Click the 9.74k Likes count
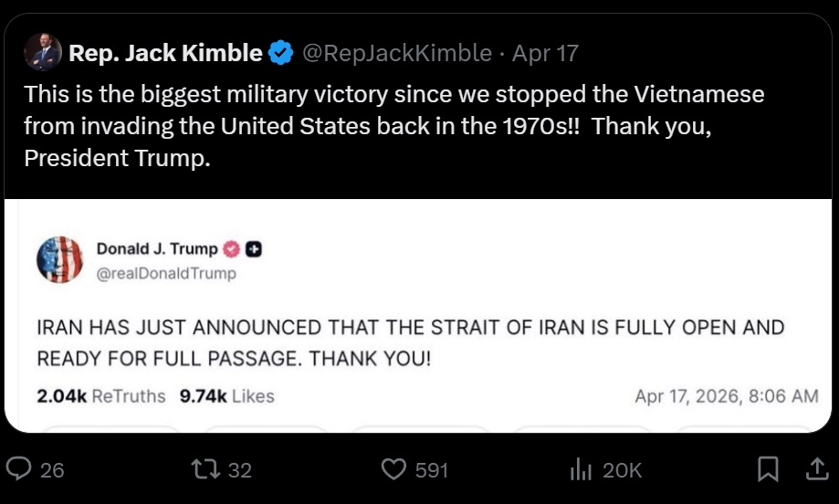839x504 pixels. [227, 396]
